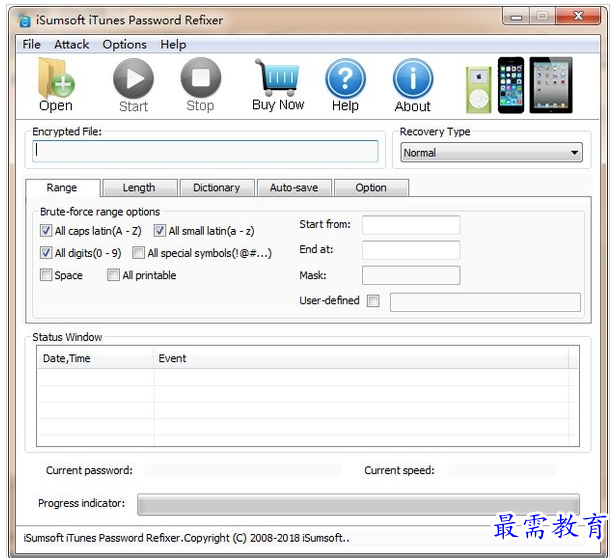The height and width of the screenshot is (558, 615).
Task: Click the green iPod image
Action: [478, 90]
